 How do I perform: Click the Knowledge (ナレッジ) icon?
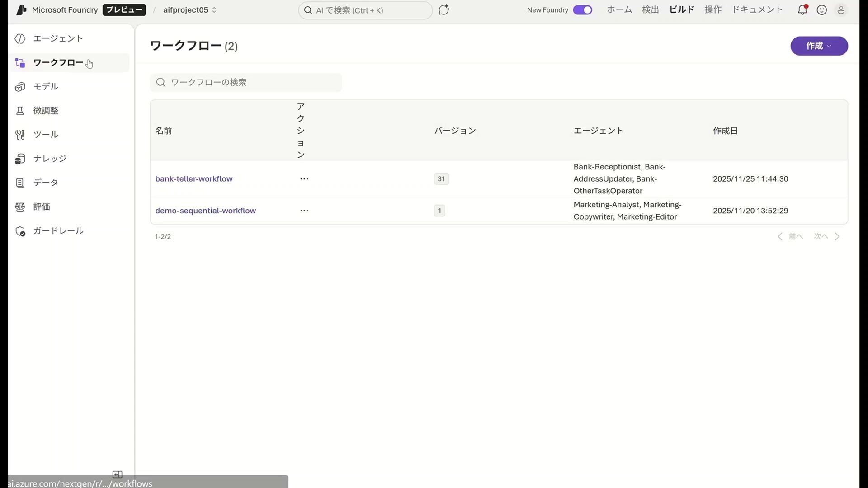[x=20, y=159]
